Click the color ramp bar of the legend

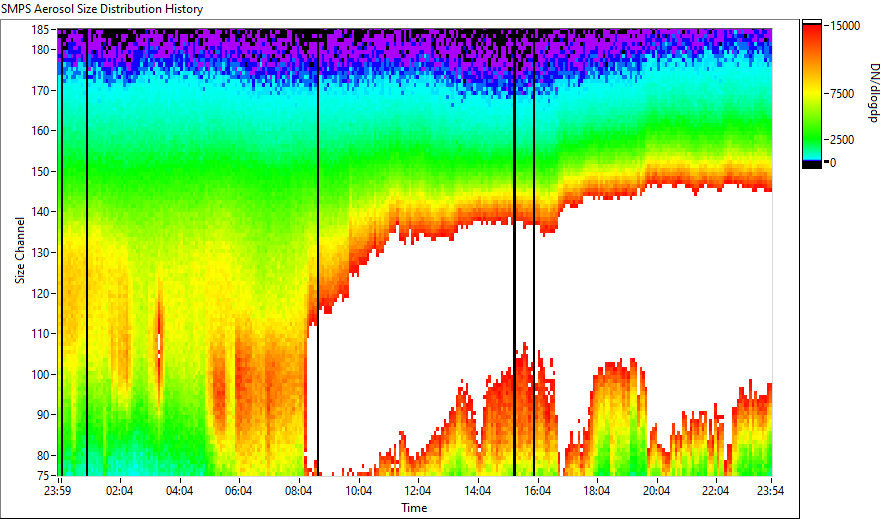pos(812,94)
